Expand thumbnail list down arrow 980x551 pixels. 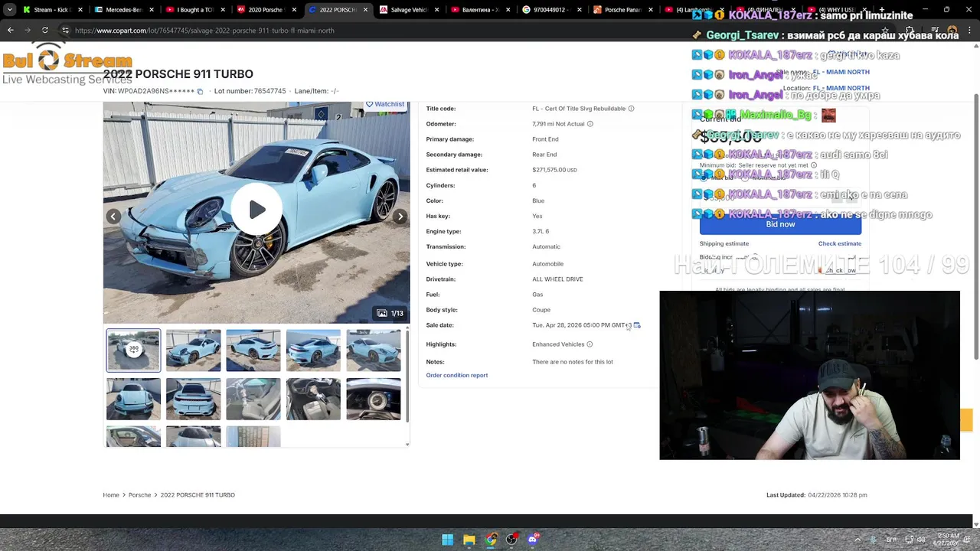[407, 444]
